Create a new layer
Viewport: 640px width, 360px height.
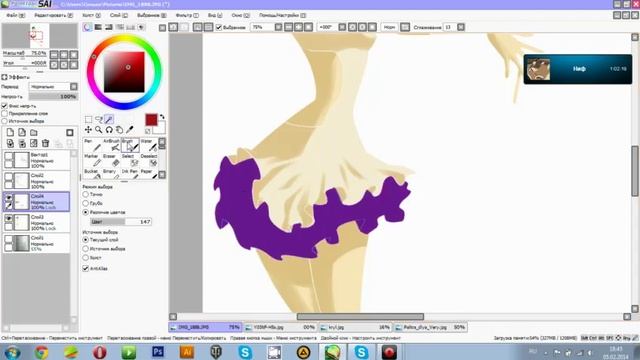tap(10, 133)
